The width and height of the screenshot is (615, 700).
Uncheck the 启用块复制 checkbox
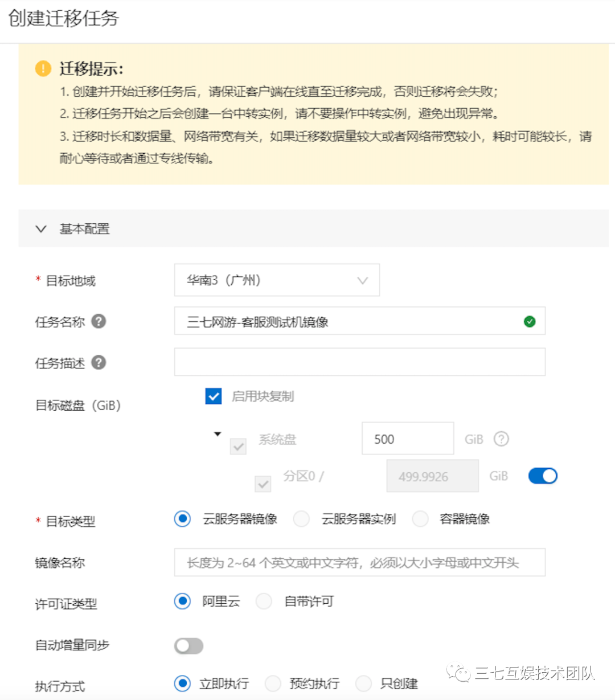pyautogui.click(x=214, y=396)
